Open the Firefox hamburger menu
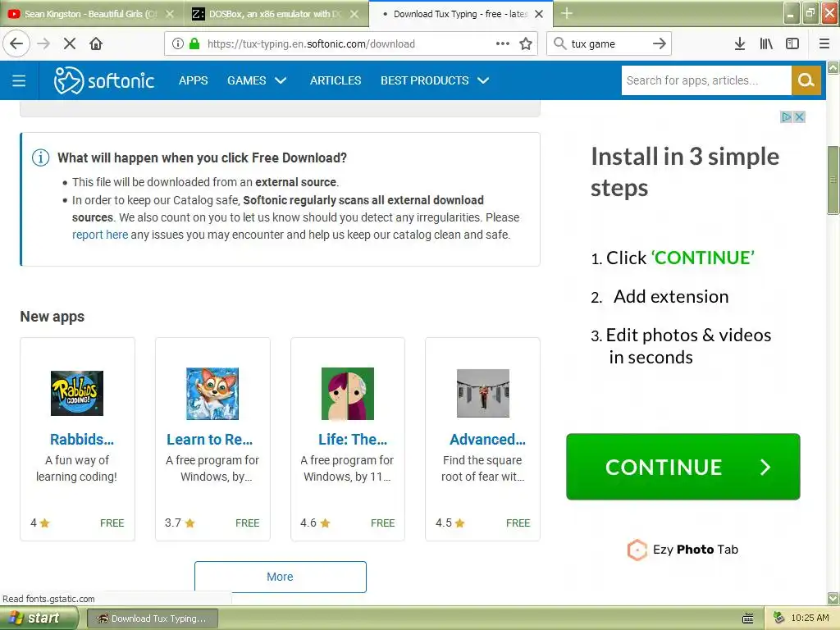Image resolution: width=840 pixels, height=630 pixels. (824, 43)
